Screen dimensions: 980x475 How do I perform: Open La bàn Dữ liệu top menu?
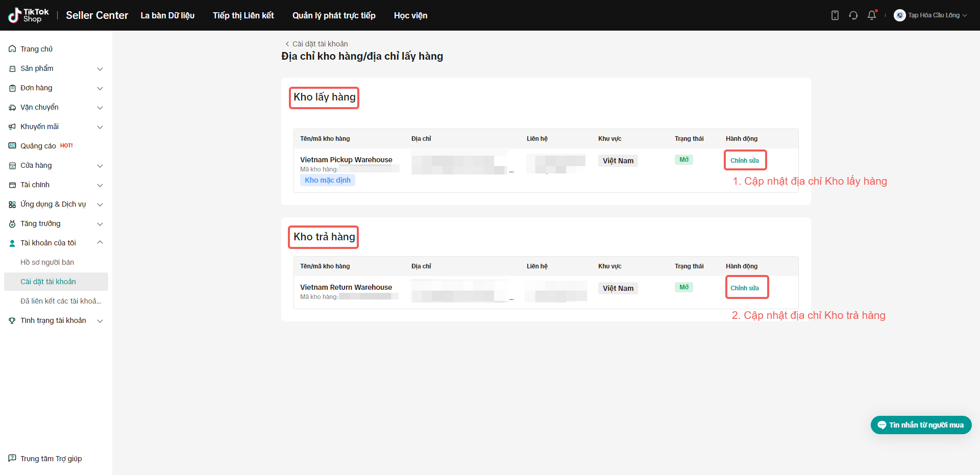coord(167,15)
